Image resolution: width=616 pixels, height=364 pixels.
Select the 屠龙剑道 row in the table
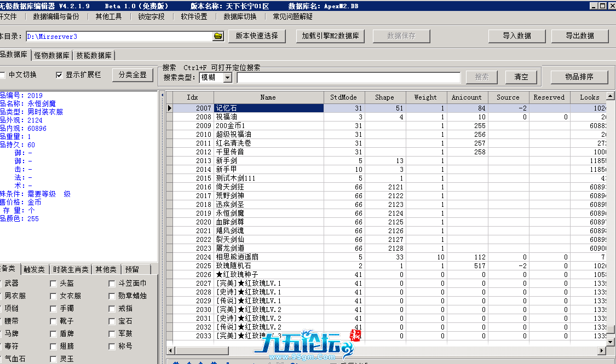click(268, 249)
